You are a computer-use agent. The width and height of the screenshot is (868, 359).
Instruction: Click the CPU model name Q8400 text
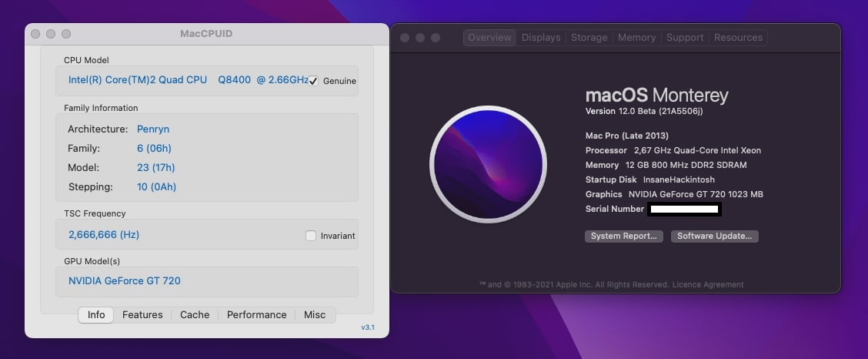[x=189, y=80]
